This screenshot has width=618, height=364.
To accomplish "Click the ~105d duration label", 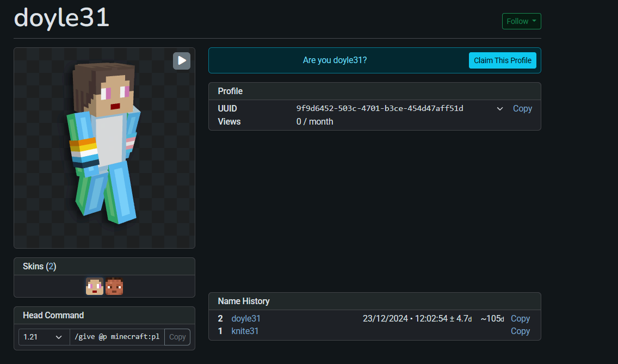I will pos(492,319).
